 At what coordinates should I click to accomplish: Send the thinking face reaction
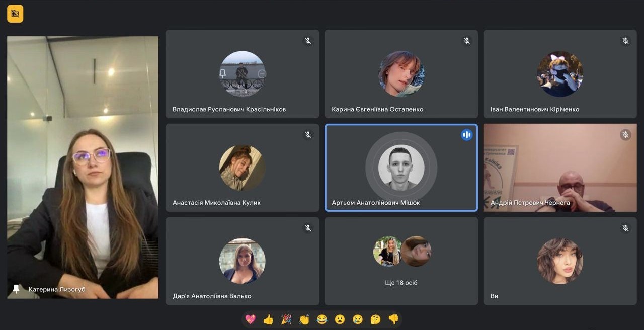(x=376, y=319)
